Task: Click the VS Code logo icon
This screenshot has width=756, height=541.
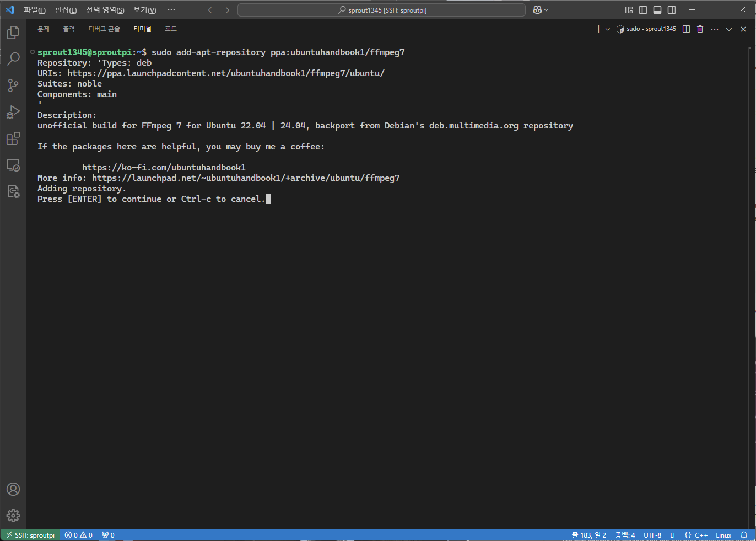Action: (10, 10)
